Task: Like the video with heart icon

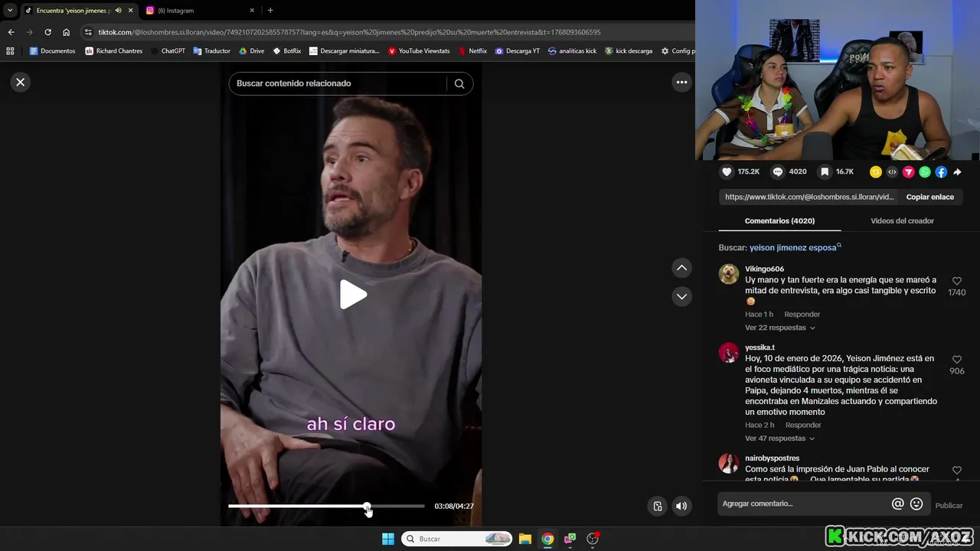Action: (x=727, y=172)
